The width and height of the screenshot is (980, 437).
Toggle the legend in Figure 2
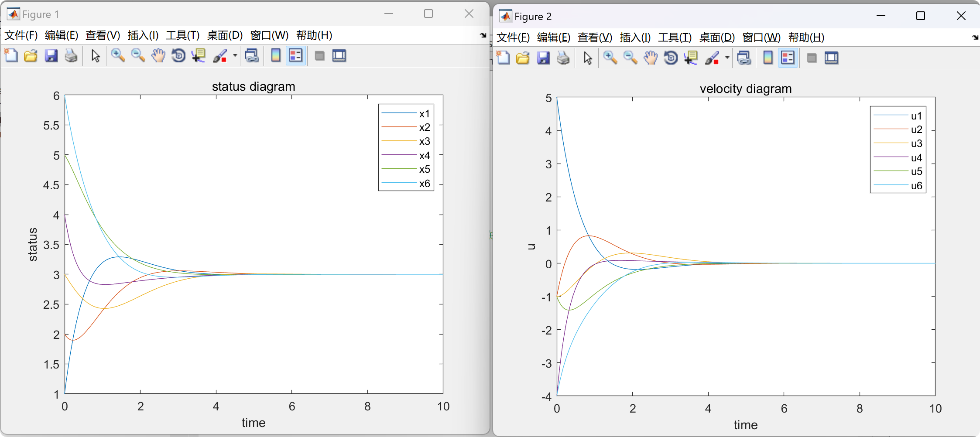(x=788, y=58)
